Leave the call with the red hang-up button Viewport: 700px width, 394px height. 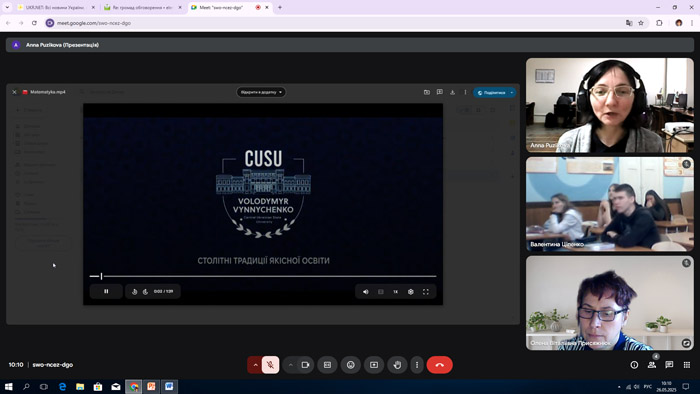(x=439, y=365)
